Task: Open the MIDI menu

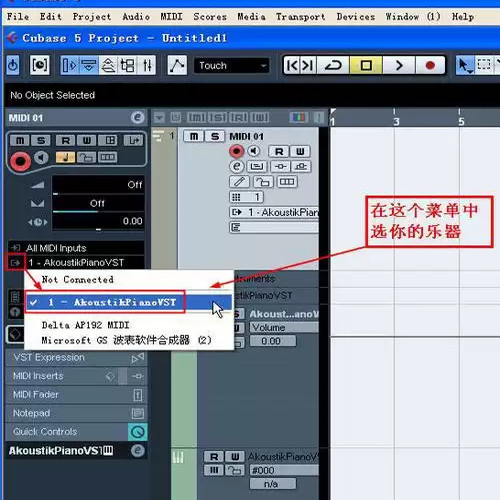Action: (x=171, y=17)
